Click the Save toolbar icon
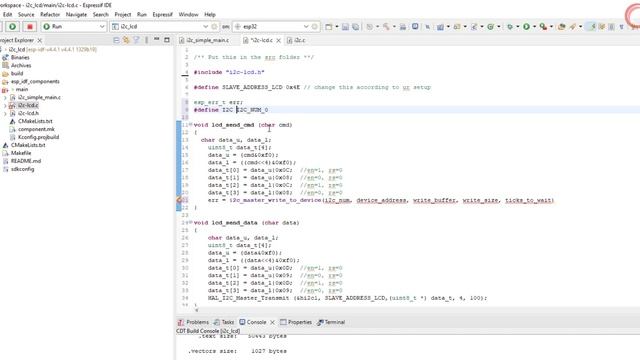This screenshot has width=640, height=360. (345, 27)
